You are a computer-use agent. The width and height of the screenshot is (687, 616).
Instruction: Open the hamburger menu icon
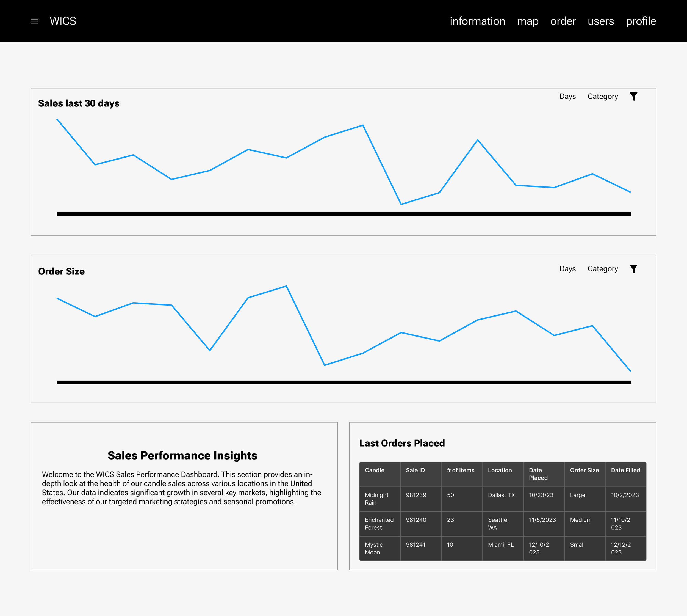click(34, 21)
